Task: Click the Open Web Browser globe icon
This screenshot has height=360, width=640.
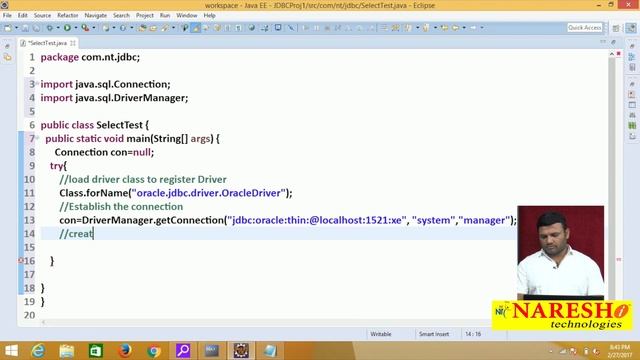Action: pyautogui.click(x=252, y=28)
